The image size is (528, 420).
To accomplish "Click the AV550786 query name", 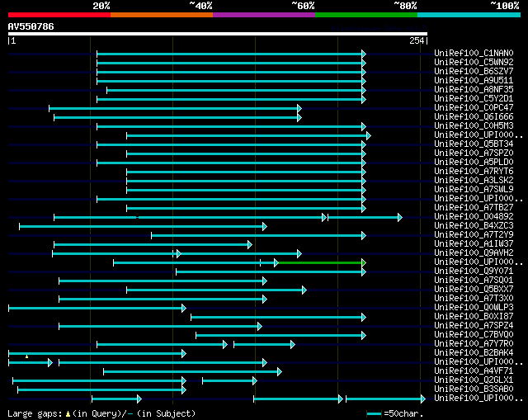I will click(31, 26).
